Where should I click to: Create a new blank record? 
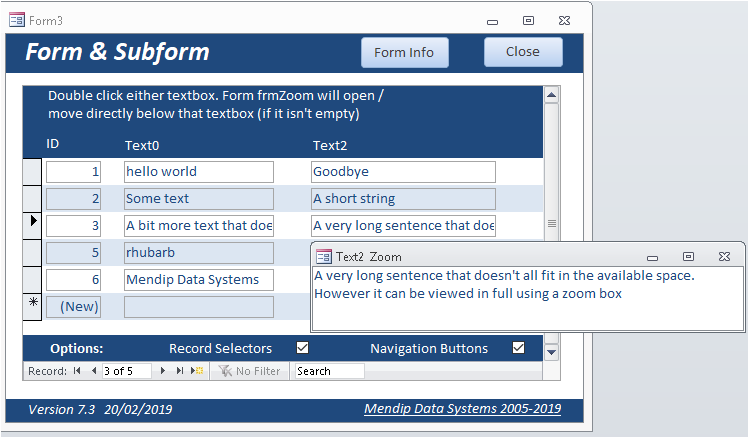point(198,371)
